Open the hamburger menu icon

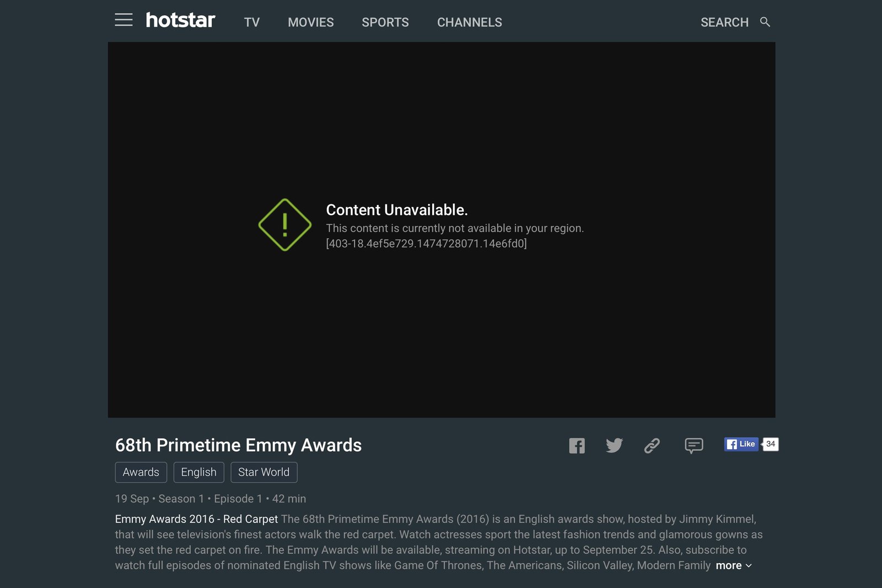click(x=123, y=20)
